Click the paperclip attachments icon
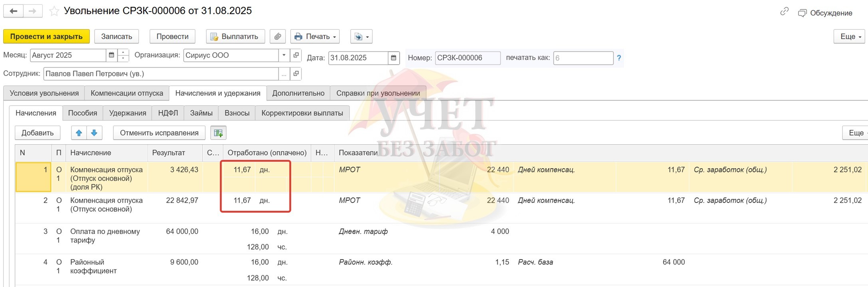Viewport: 868px width, 287px height. tap(277, 37)
